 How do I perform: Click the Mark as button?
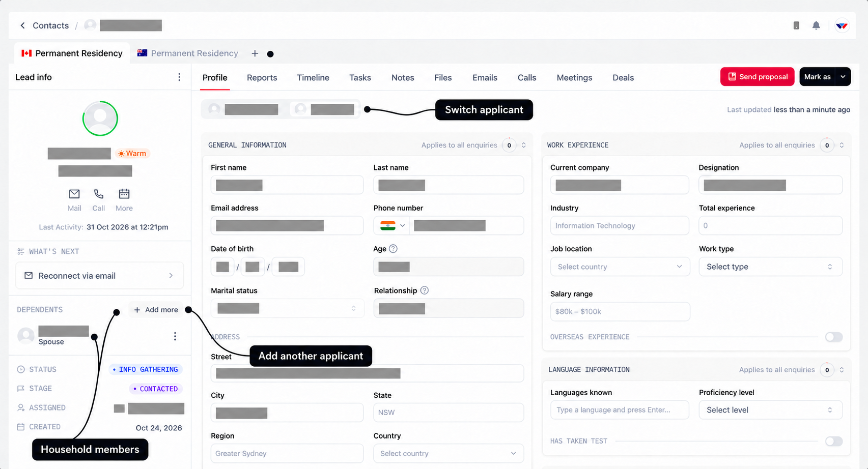[818, 77]
